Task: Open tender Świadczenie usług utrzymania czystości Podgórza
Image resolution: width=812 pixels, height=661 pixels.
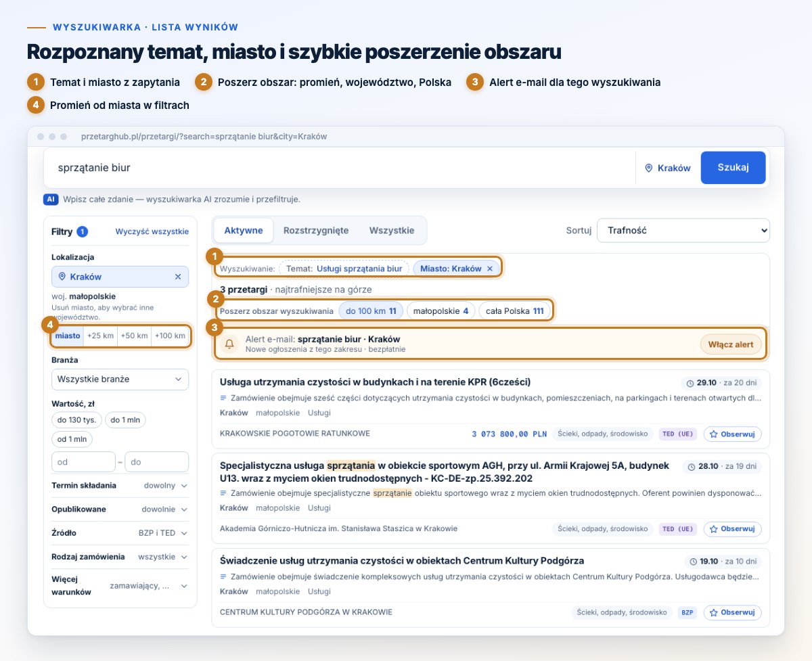Action: (402, 561)
